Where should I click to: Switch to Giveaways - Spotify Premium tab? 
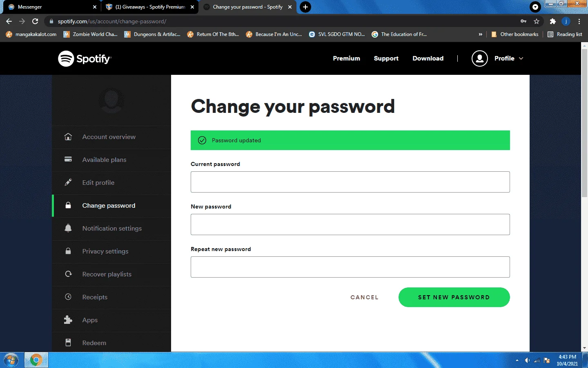(149, 7)
